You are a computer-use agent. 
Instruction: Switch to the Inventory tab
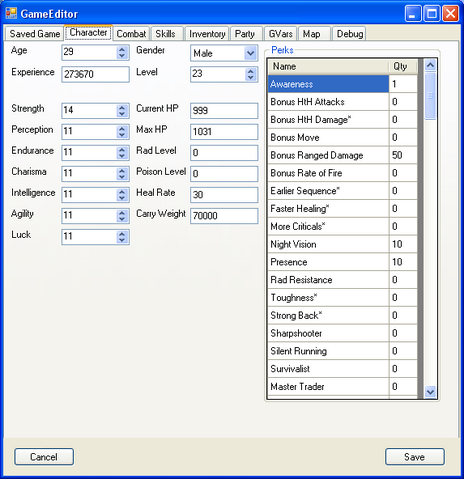tap(207, 34)
